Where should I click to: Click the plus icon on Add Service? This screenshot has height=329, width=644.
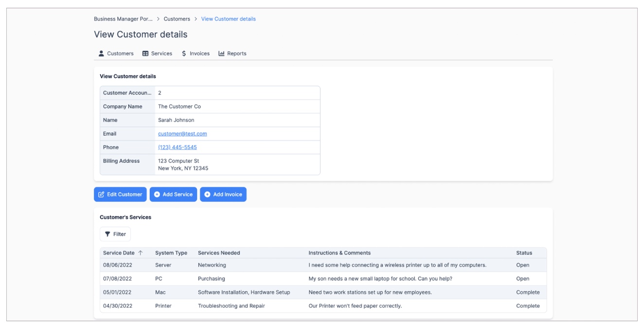coord(157,194)
